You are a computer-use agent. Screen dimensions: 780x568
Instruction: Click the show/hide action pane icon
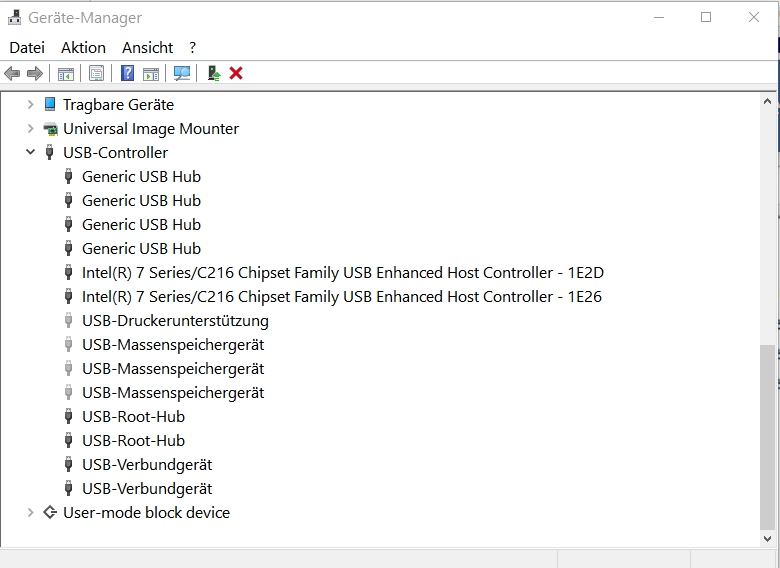(x=151, y=73)
